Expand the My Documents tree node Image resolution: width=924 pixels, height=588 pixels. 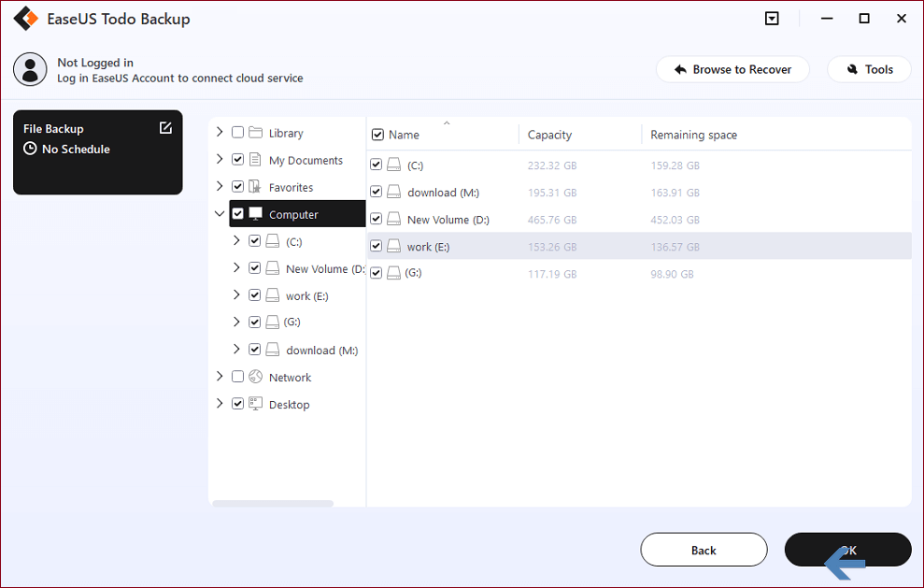220,159
